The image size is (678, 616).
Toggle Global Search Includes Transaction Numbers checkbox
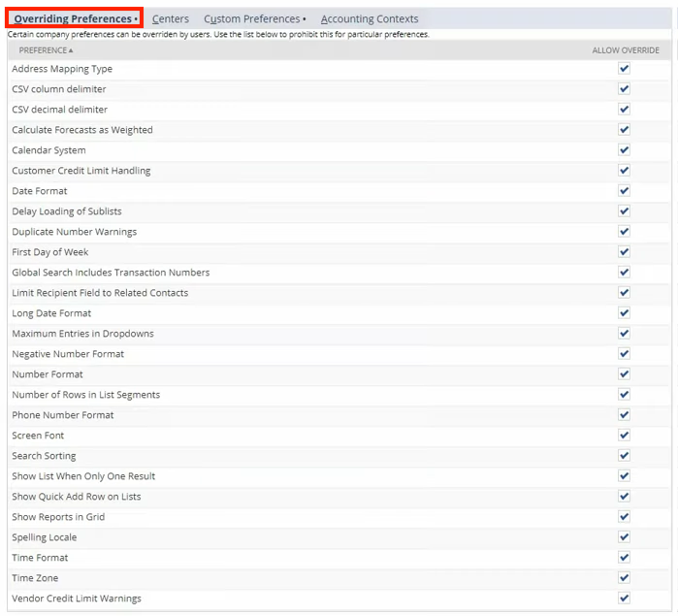[x=624, y=272]
